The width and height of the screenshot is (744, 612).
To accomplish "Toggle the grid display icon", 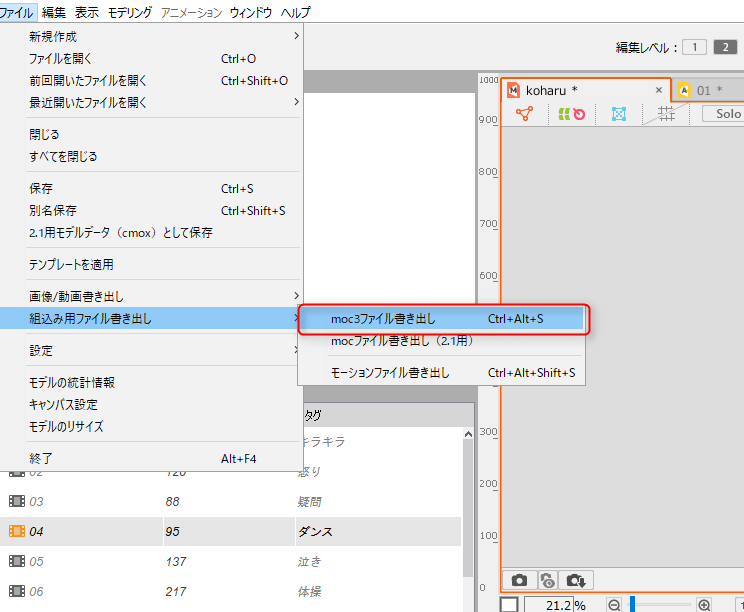I will [666, 114].
